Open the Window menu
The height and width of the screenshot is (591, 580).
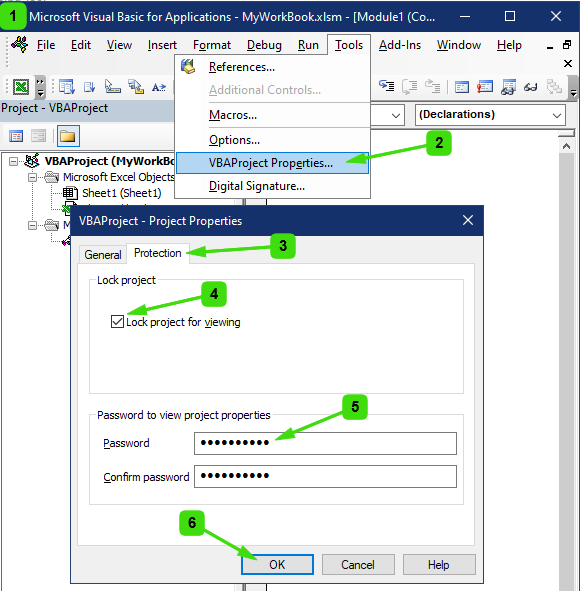coord(459,45)
